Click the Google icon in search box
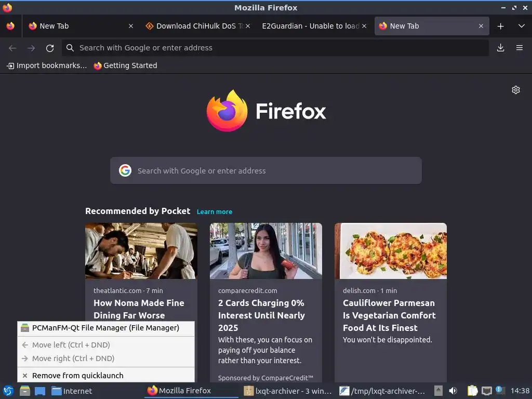 pyautogui.click(x=125, y=170)
